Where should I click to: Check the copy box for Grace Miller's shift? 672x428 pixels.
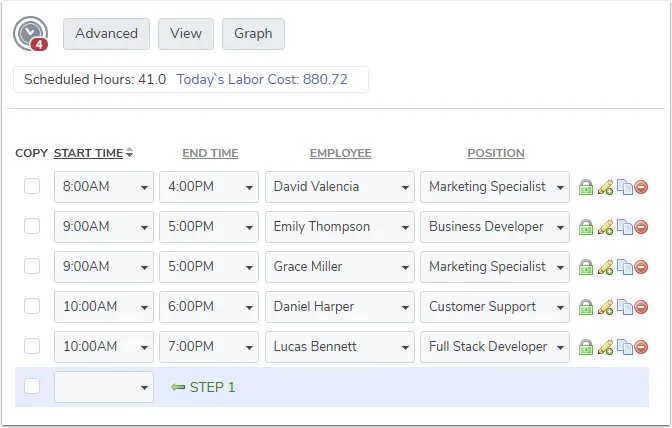[32, 266]
